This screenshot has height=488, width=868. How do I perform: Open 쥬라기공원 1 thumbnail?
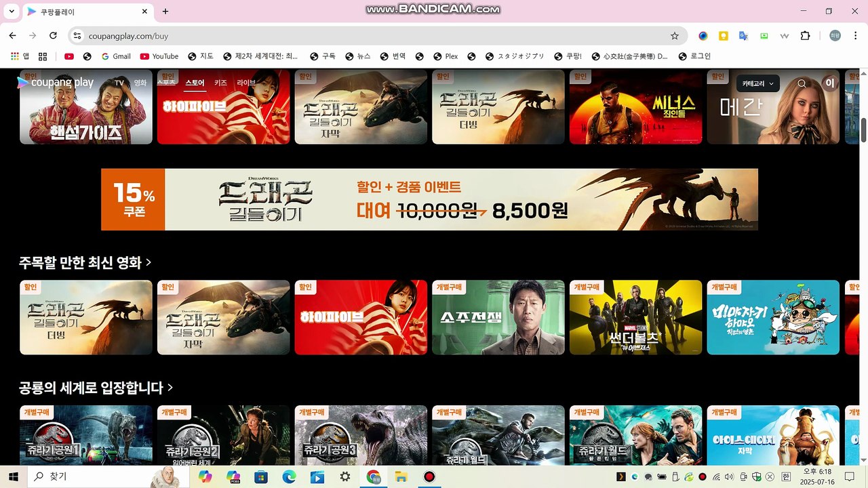tap(86, 435)
